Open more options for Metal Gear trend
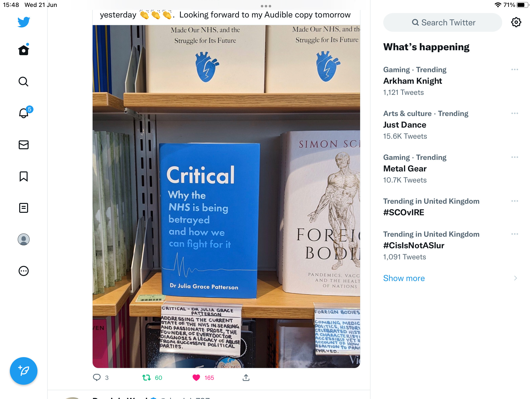 (515, 157)
